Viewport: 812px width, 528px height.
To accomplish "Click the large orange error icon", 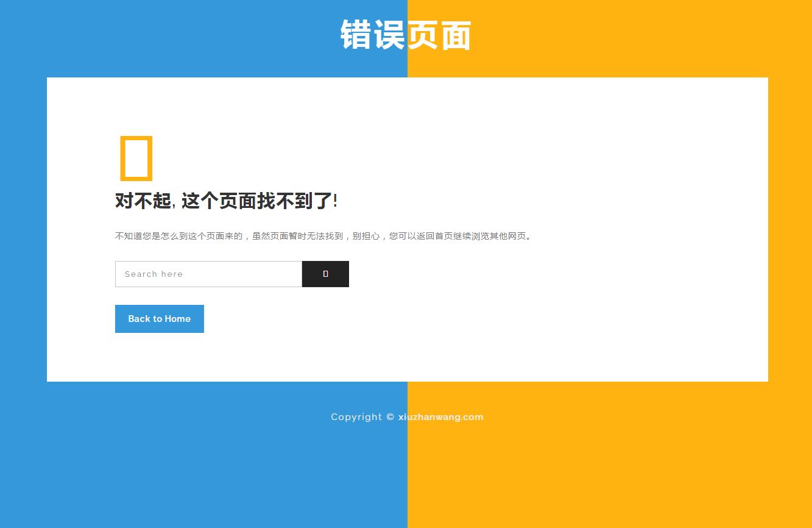I will (135, 159).
